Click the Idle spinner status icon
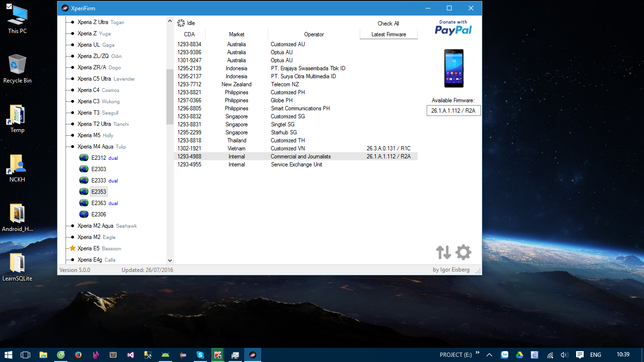 point(181,23)
